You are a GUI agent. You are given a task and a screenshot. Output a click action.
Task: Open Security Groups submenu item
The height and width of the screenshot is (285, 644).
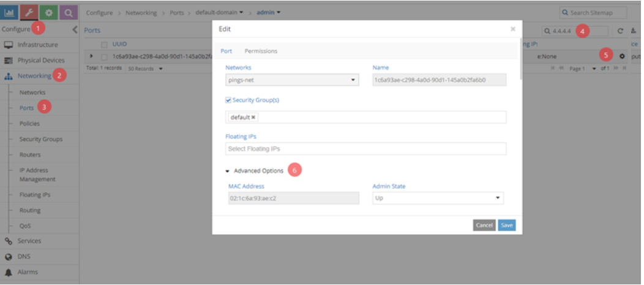coord(41,139)
